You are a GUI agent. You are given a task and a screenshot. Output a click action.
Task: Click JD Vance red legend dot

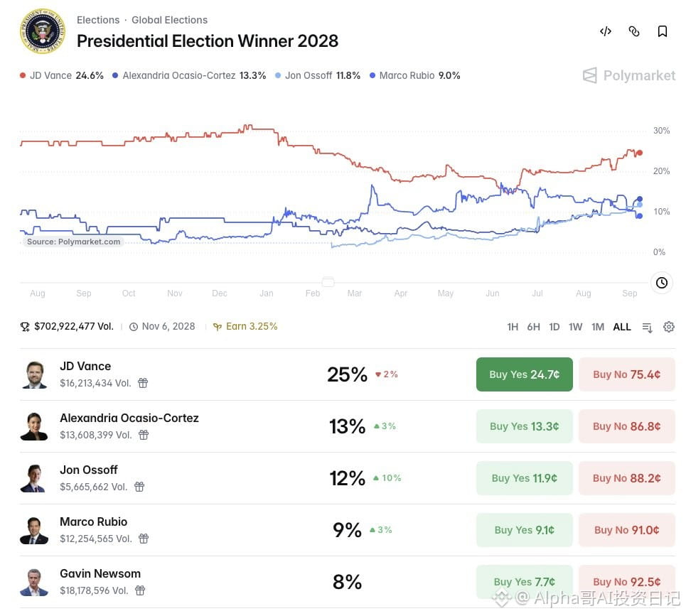pos(23,75)
